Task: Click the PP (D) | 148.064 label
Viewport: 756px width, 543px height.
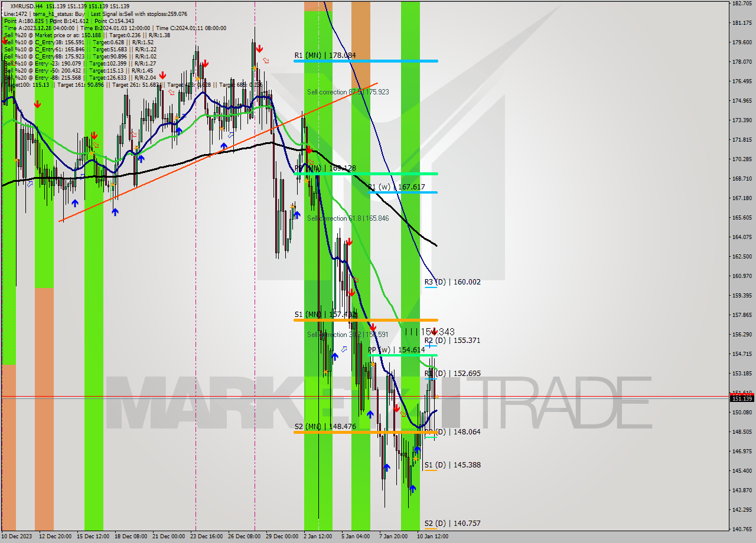Action: pos(452,432)
